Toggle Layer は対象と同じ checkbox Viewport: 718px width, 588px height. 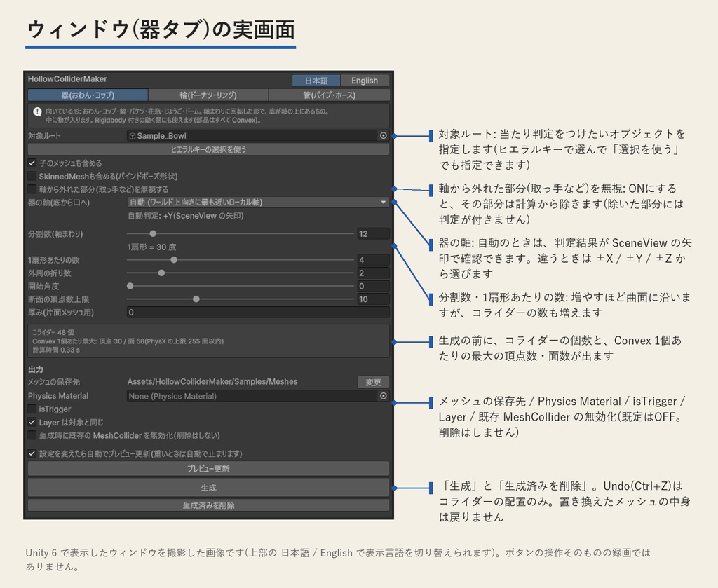(x=32, y=422)
